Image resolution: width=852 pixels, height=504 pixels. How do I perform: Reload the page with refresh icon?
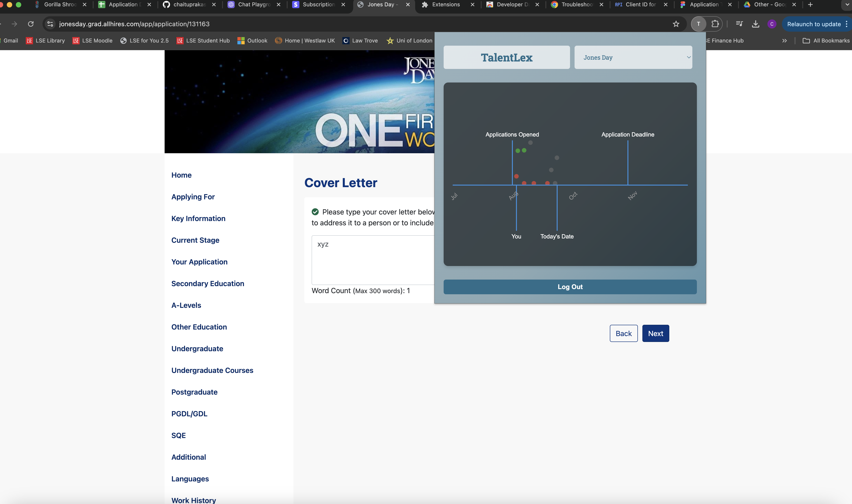(31, 24)
